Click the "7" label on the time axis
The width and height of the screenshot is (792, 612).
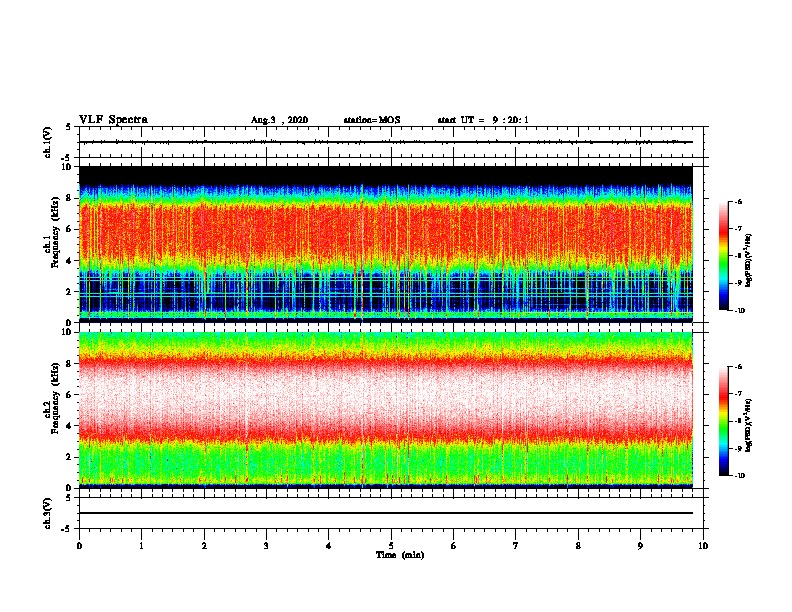516,545
